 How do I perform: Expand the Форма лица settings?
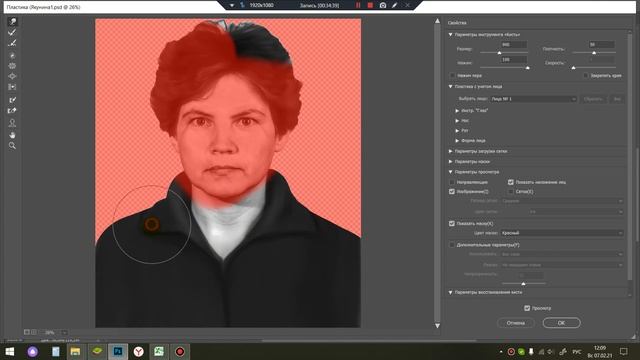pos(457,140)
